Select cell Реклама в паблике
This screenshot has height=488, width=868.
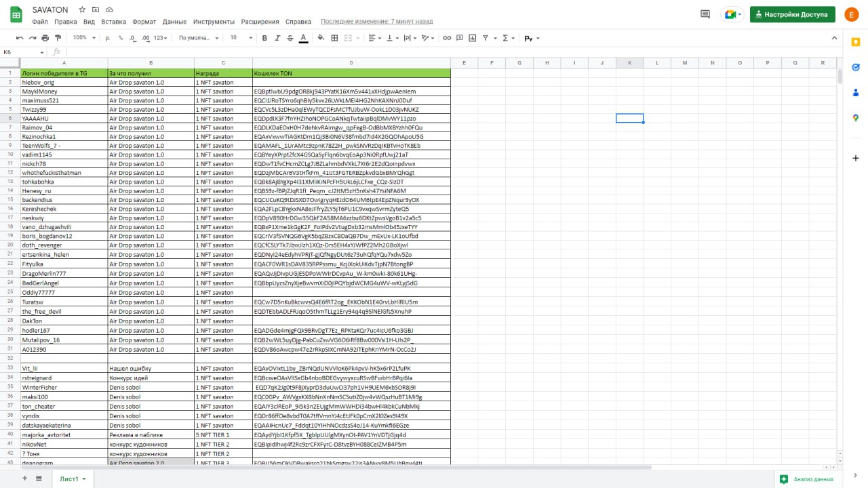point(151,434)
